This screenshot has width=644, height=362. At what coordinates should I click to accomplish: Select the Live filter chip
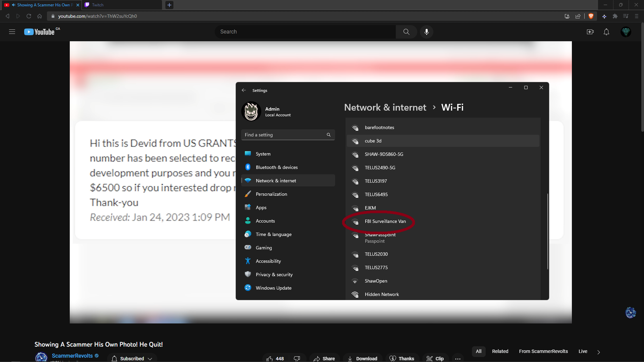click(583, 351)
